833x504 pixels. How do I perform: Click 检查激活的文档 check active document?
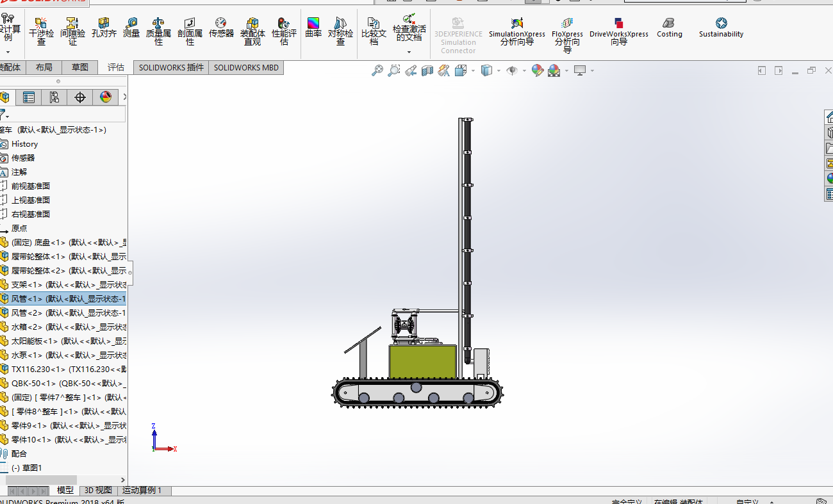click(x=409, y=28)
